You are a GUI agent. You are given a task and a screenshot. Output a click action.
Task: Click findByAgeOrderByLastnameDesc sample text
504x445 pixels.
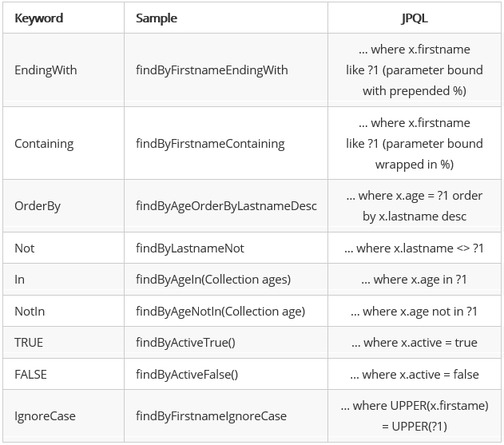[x=226, y=206]
